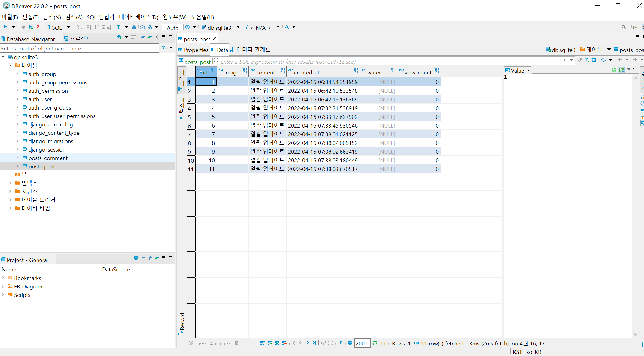Click the result set refresh icon
Screen dimensions: 644x356
pos(603,60)
